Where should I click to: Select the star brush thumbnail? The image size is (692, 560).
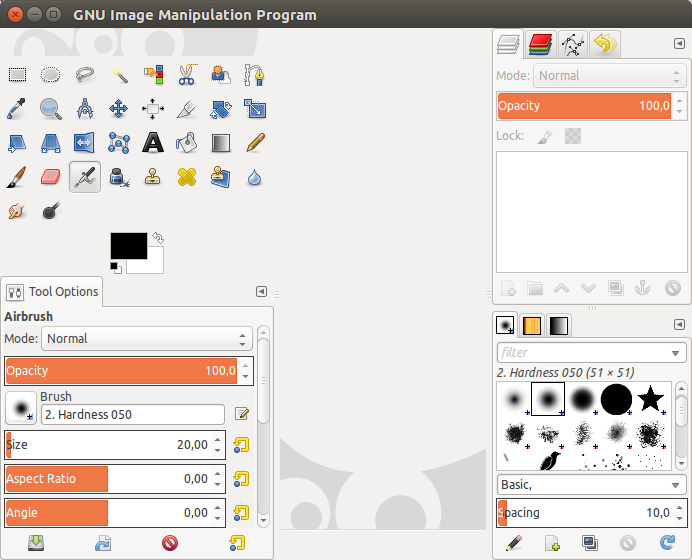[x=651, y=399]
